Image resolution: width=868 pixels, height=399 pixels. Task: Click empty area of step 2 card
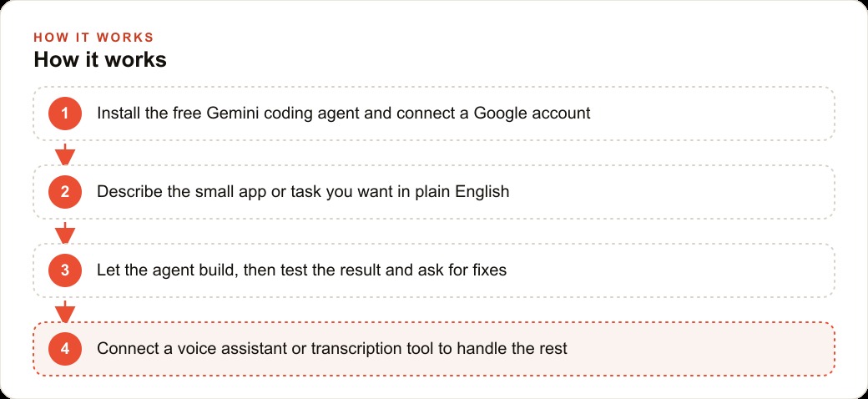click(x=675, y=192)
